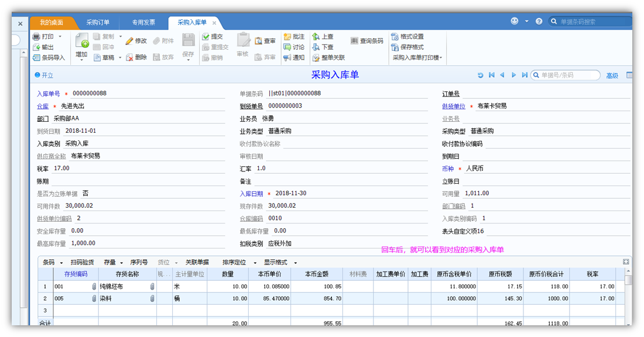
Task: Close the 采购入库单 tab
Action: [x=214, y=23]
